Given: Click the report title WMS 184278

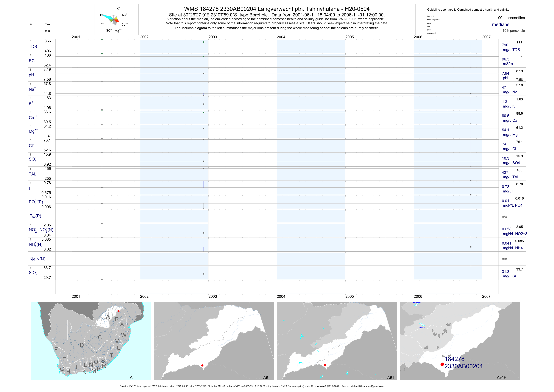Looking at the screenshot, I should pyautogui.click(x=277, y=9).
